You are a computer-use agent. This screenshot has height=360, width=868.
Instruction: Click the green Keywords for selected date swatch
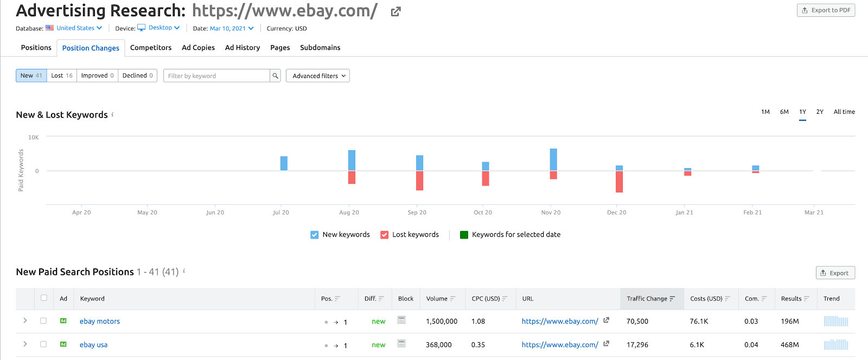(464, 235)
